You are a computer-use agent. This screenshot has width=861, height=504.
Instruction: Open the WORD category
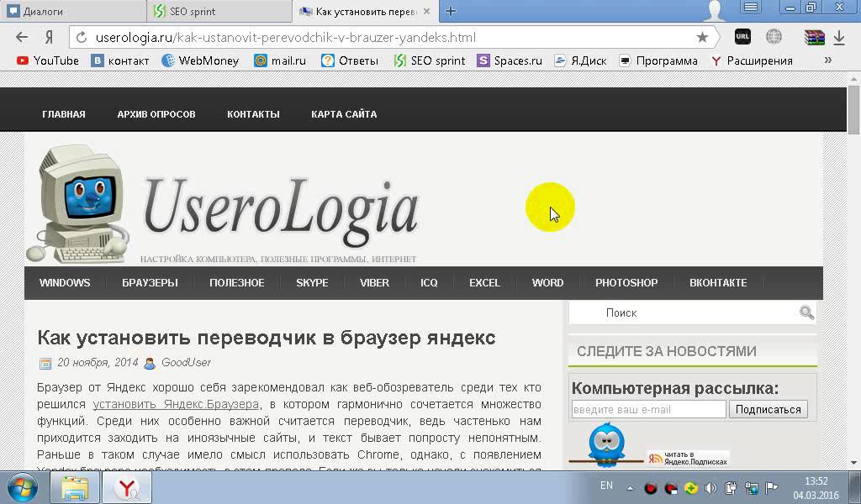pos(547,282)
